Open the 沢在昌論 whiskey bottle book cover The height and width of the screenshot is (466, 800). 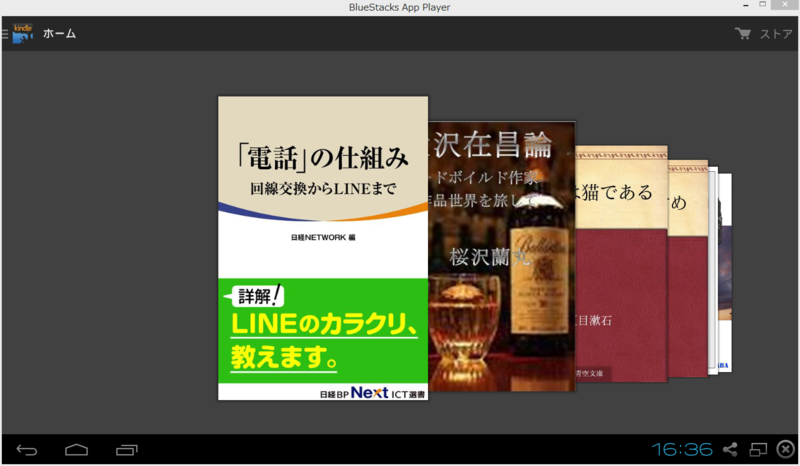coord(502,256)
